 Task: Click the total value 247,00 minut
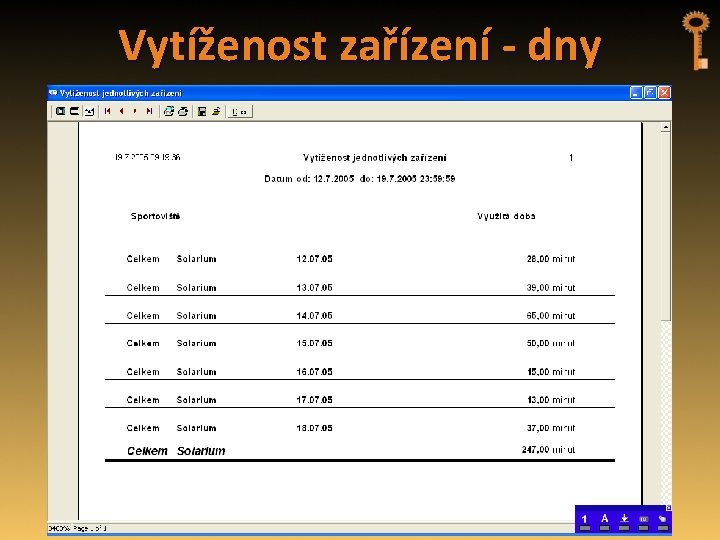pyautogui.click(x=548, y=450)
